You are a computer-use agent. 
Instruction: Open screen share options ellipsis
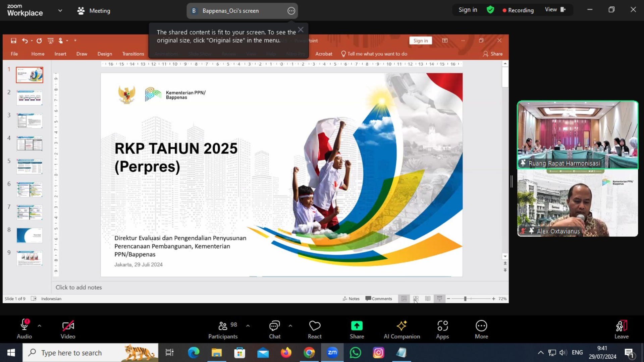pyautogui.click(x=291, y=11)
